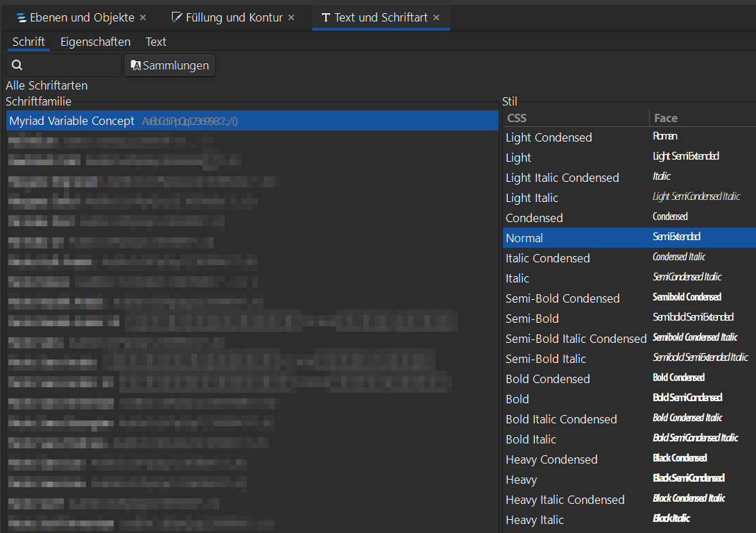Click the Face column header
Screen dimensions: 756x533
coord(703,118)
